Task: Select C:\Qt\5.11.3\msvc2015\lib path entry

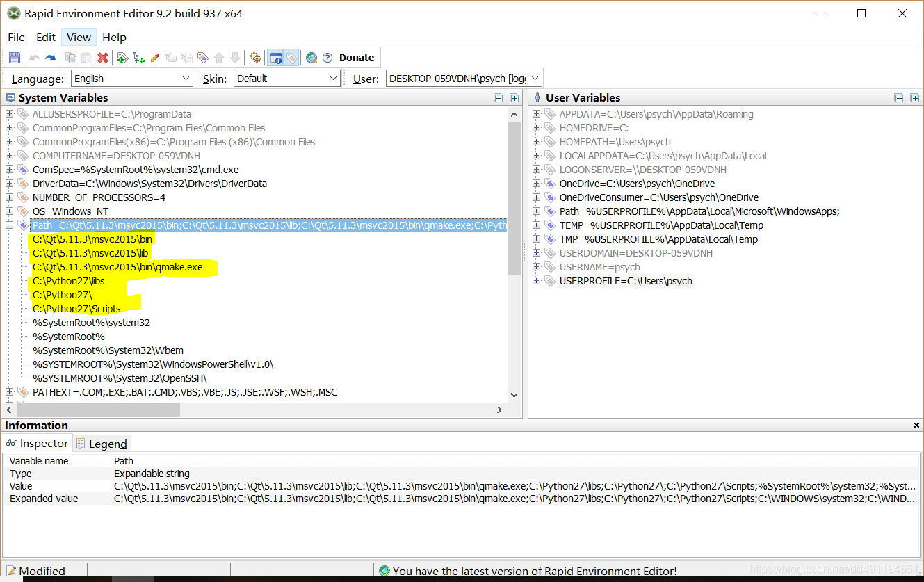Action: (x=90, y=253)
